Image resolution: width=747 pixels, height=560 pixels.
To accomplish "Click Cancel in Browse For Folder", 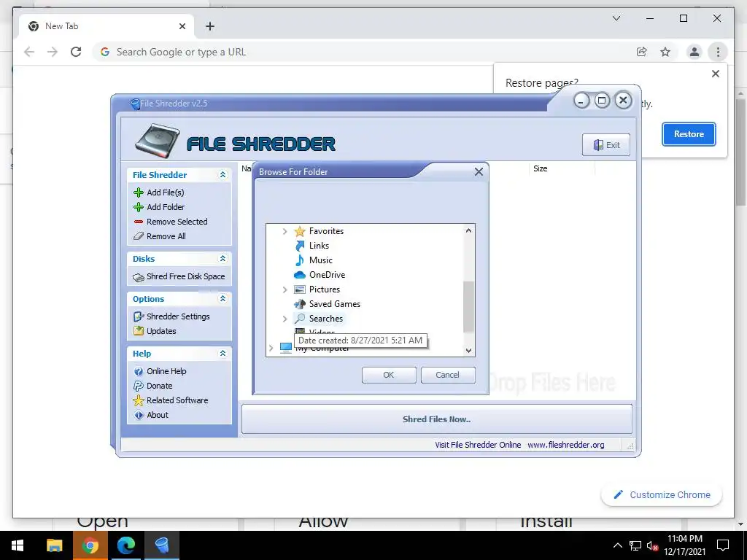I will click(x=448, y=375).
